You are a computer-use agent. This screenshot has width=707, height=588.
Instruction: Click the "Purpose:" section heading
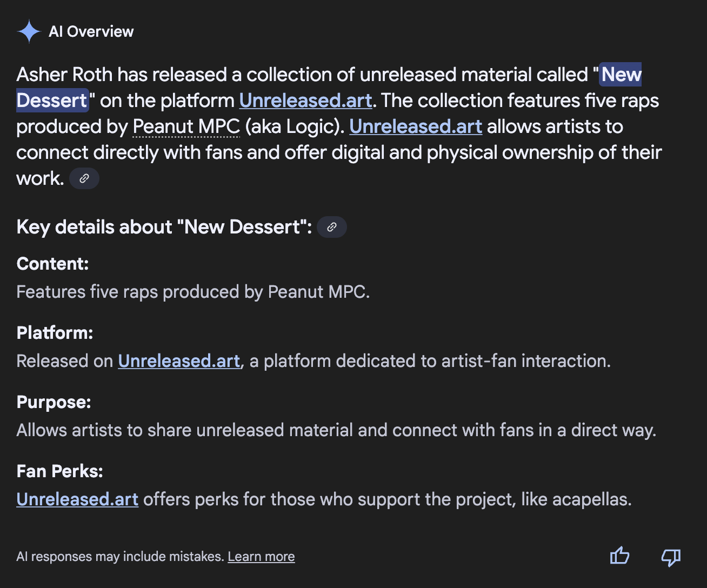tap(54, 402)
